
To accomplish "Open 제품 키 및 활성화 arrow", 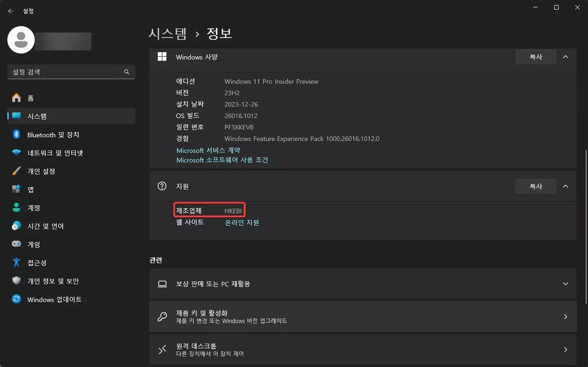I will [x=566, y=317].
